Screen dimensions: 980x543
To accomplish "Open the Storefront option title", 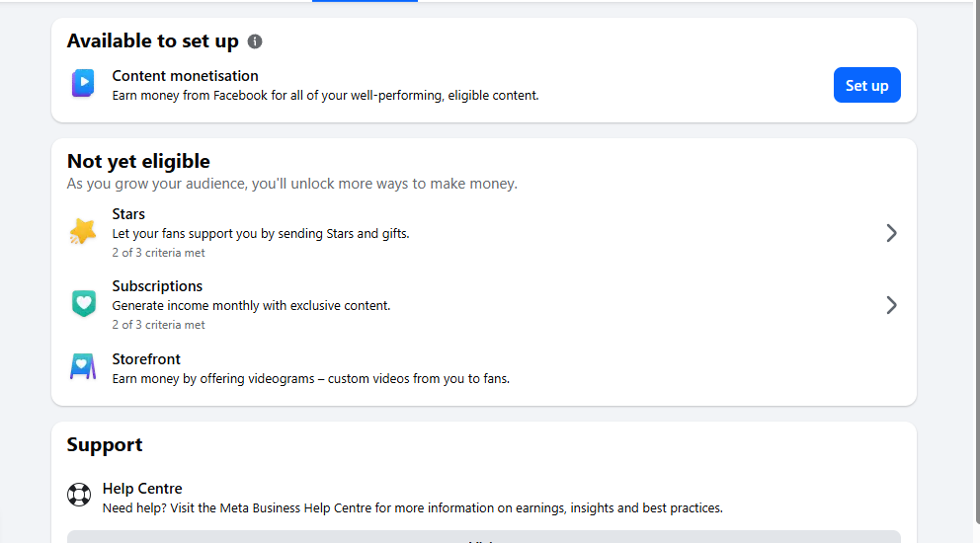I will pyautogui.click(x=146, y=359).
